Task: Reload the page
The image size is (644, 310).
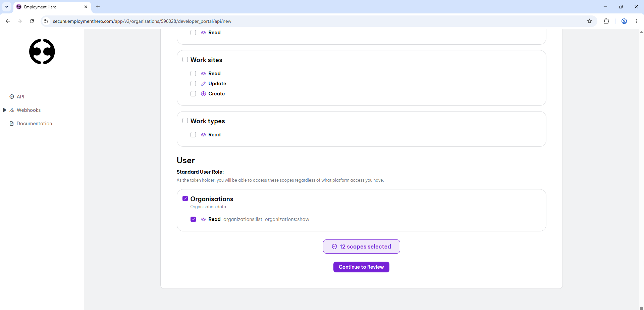Action: (32, 21)
